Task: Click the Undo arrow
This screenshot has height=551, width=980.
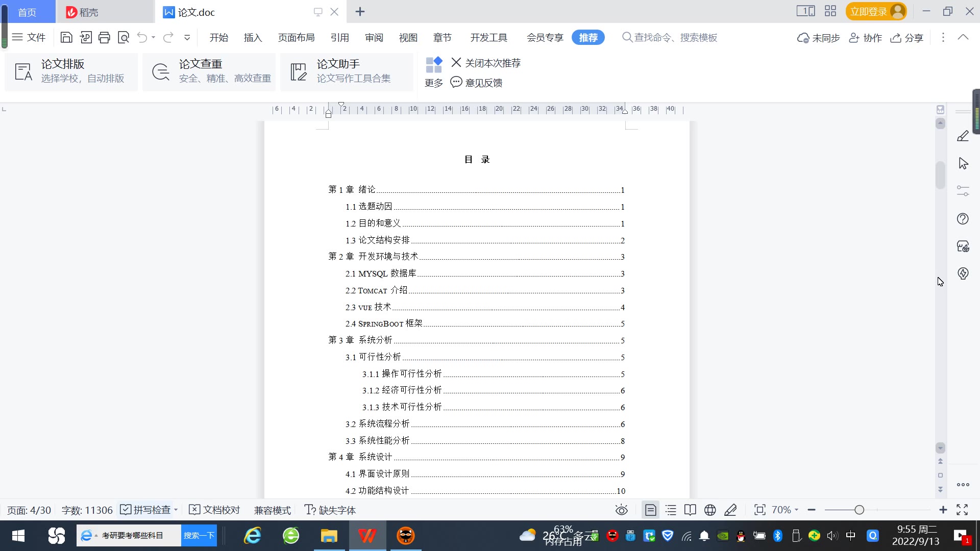Action: 142,37
